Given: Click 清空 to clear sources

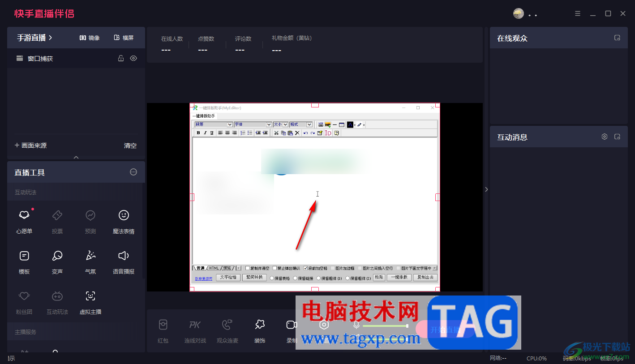Looking at the screenshot, I should pyautogui.click(x=130, y=146).
